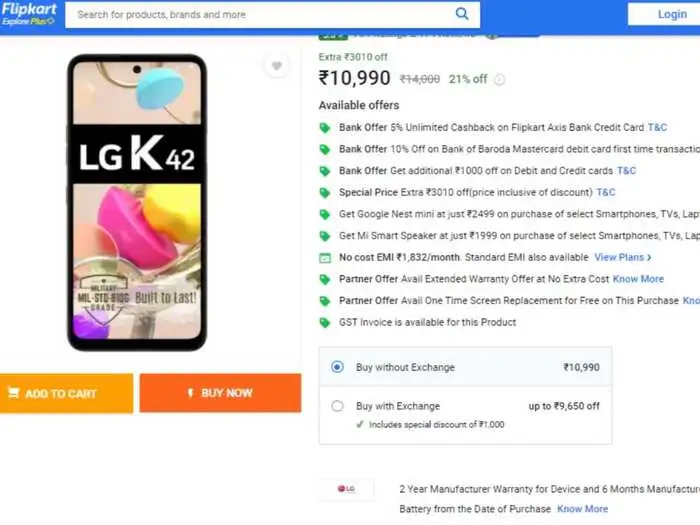
Task: Click the LG brand logo
Action: pyautogui.click(x=347, y=489)
